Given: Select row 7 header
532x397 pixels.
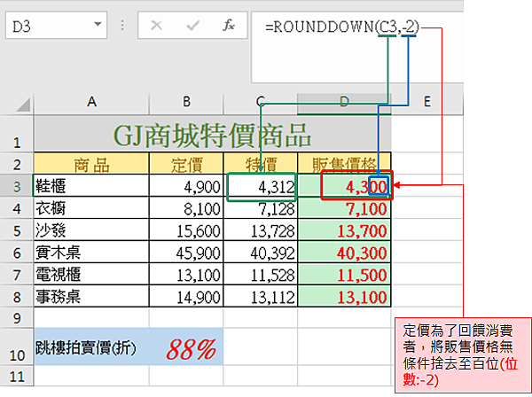Looking at the screenshot, I should tap(17, 274).
